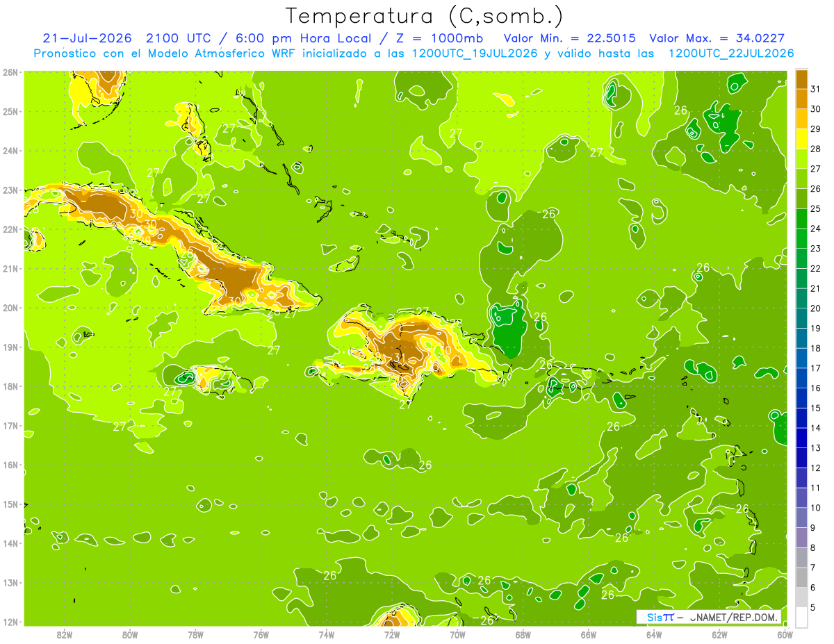
Task: Click the '64W' longitude axis label
Action: click(654, 635)
